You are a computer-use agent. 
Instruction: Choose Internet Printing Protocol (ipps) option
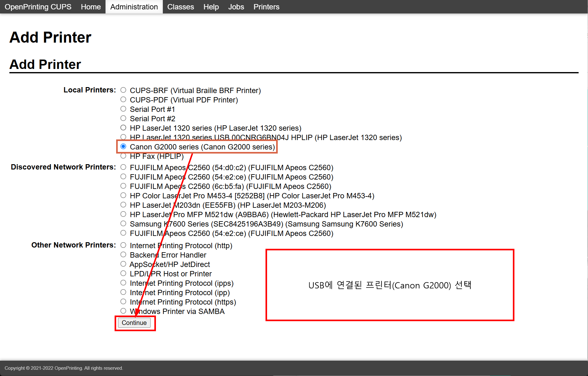tap(123, 283)
